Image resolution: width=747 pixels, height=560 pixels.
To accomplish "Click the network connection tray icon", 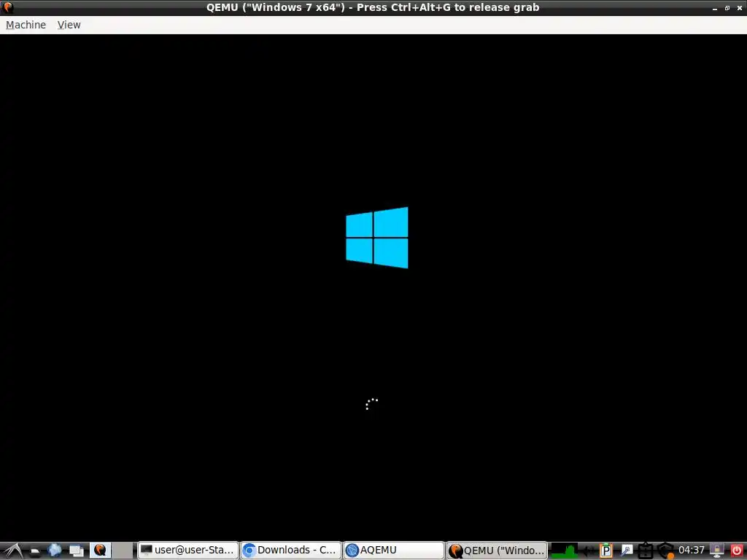I will tap(626, 551).
